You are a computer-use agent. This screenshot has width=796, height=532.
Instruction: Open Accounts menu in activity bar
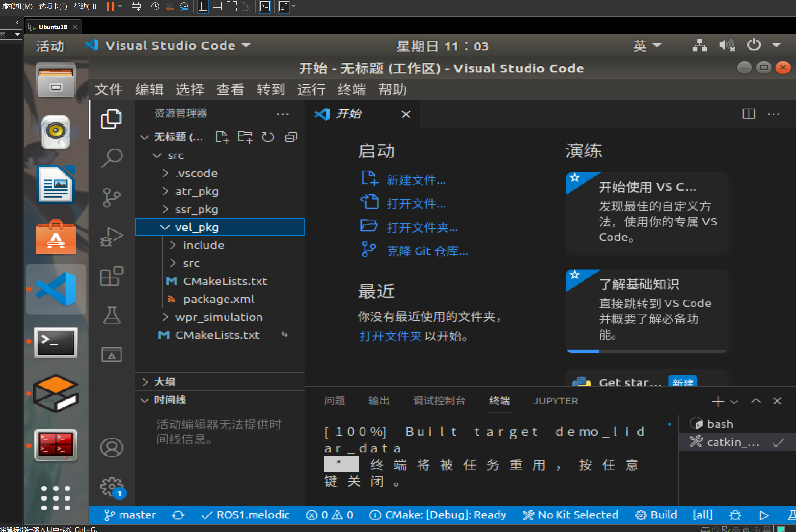[111, 447]
